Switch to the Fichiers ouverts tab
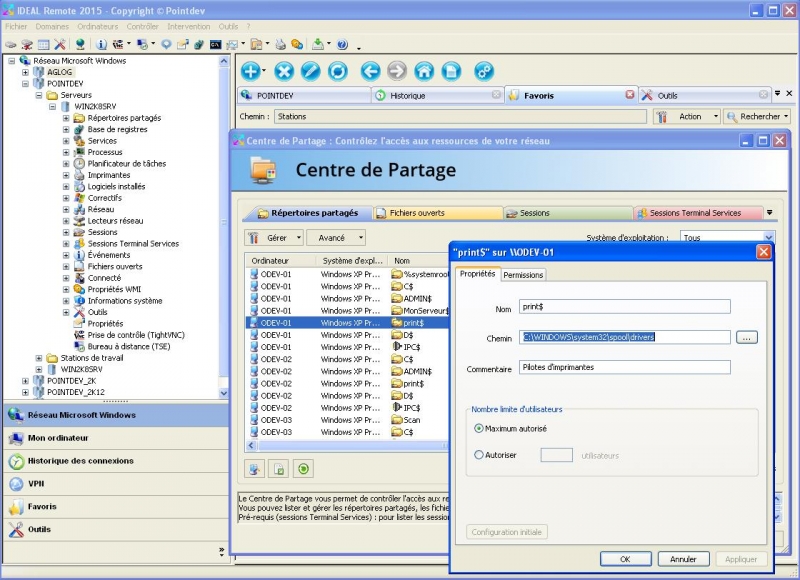This screenshot has width=800, height=580. pyautogui.click(x=438, y=213)
